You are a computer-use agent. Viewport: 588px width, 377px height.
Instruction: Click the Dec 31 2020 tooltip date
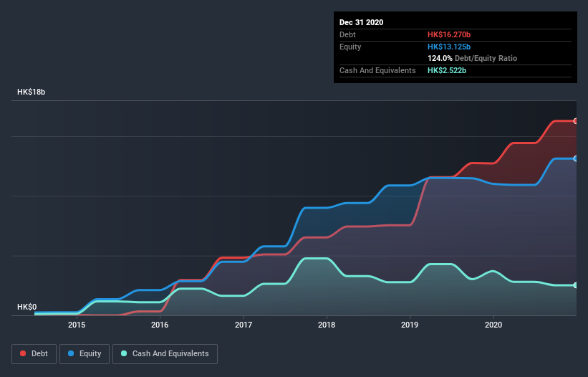click(361, 22)
